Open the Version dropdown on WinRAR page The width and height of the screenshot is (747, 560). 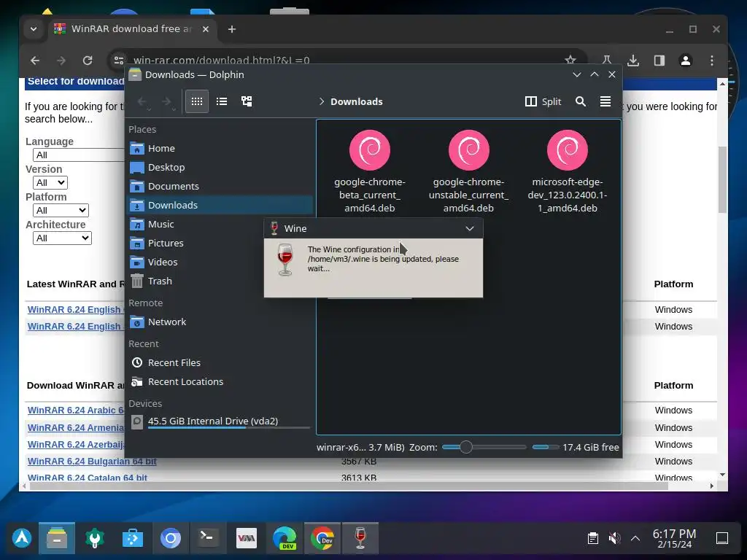[x=50, y=182]
